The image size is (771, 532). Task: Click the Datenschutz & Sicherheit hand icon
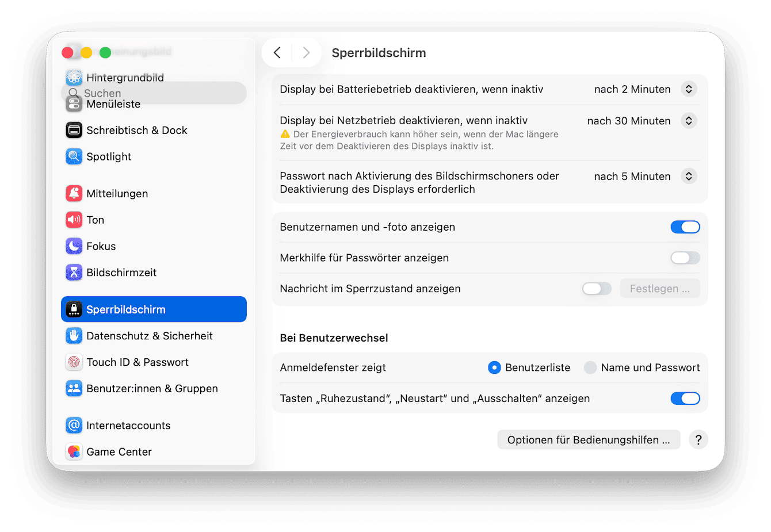click(74, 336)
